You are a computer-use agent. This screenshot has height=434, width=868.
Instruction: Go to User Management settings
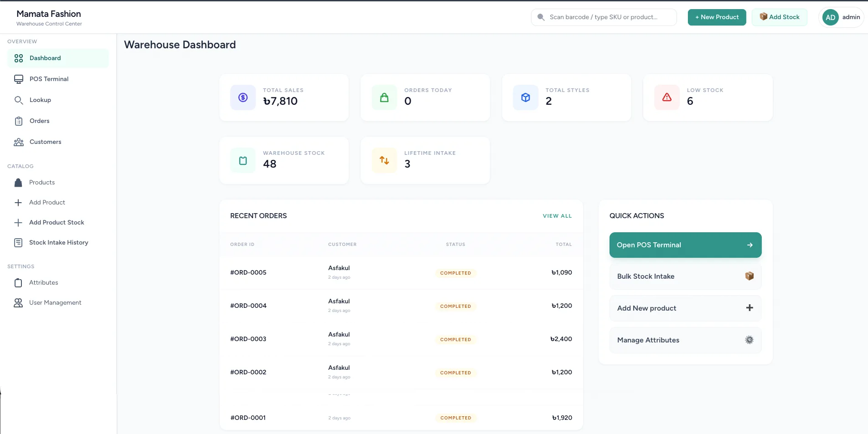coord(55,303)
